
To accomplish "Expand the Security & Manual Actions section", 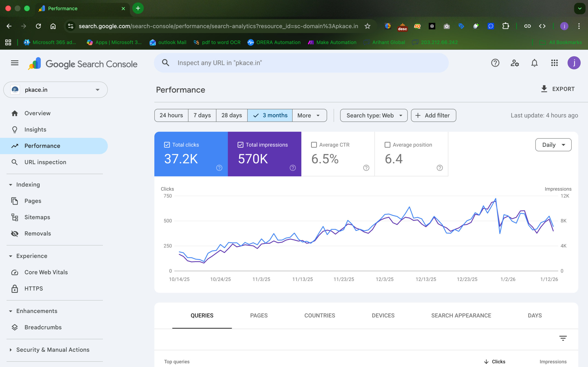I will [x=52, y=350].
